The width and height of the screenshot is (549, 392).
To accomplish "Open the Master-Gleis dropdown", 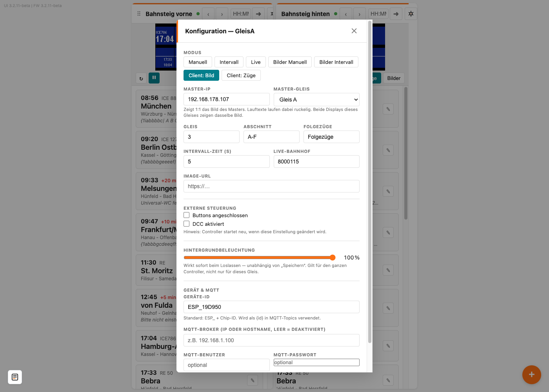I will pos(316,100).
